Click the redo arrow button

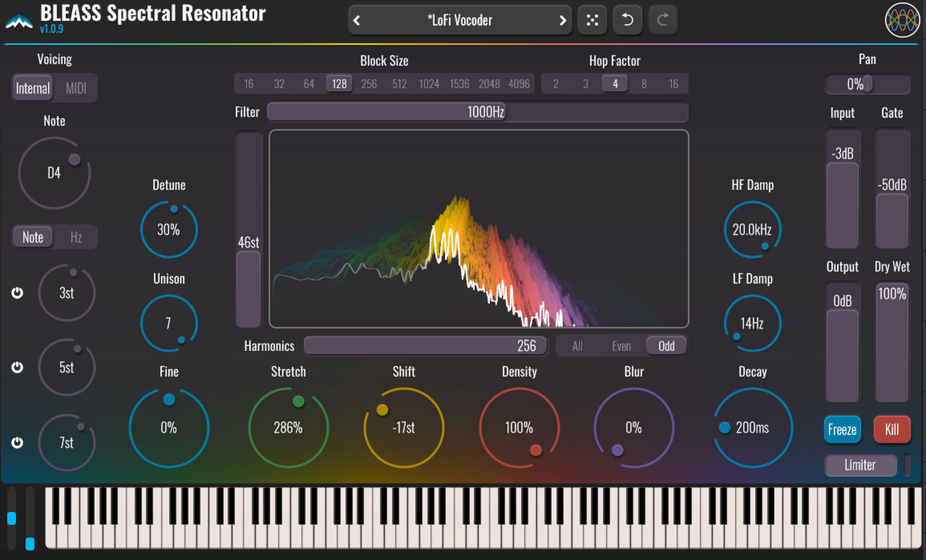click(x=663, y=20)
